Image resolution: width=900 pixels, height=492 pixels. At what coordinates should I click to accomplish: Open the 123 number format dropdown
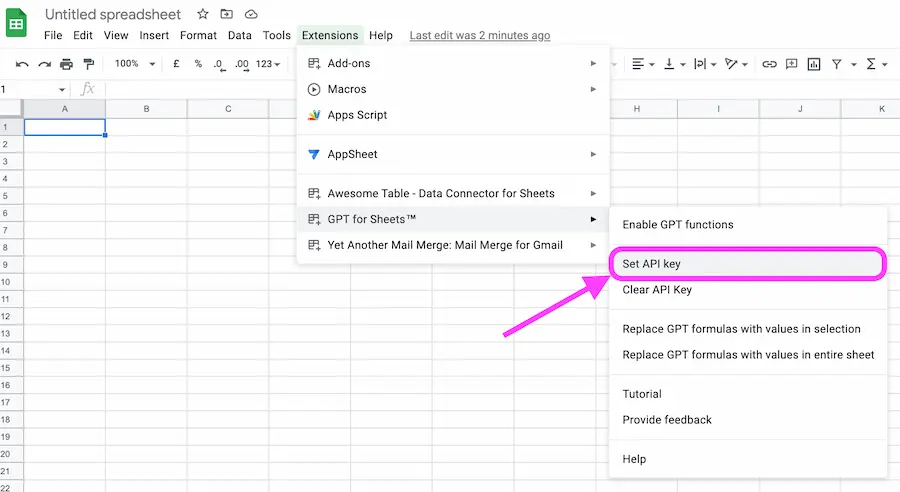[x=269, y=64]
